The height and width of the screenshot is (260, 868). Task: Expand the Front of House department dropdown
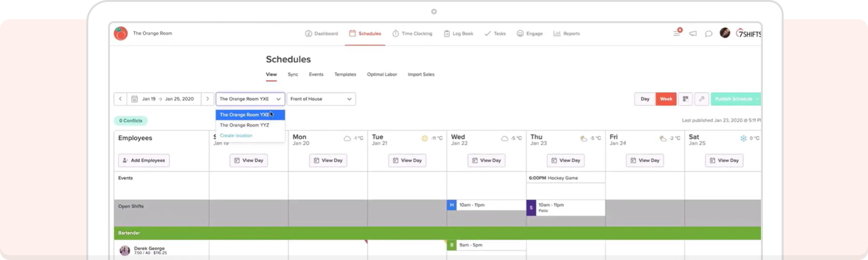pos(321,99)
